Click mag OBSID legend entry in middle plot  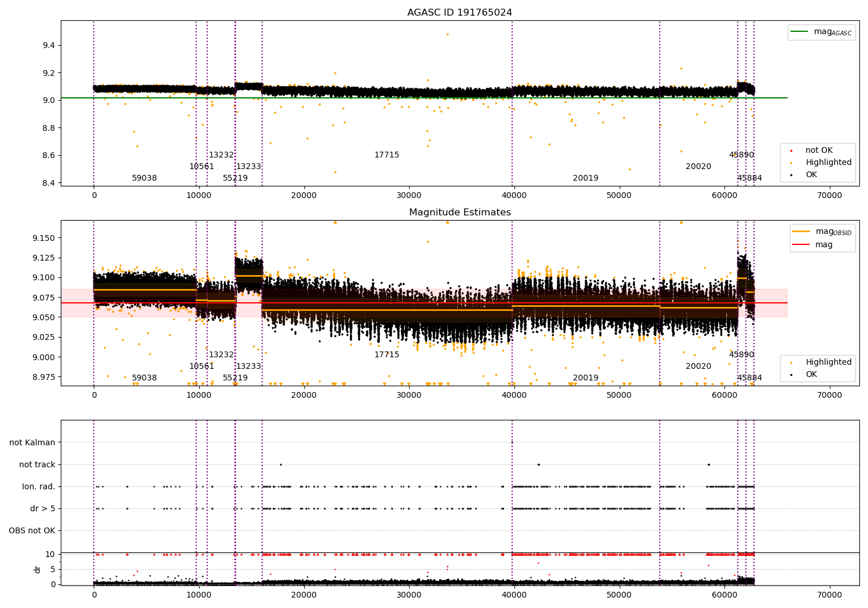(x=822, y=232)
